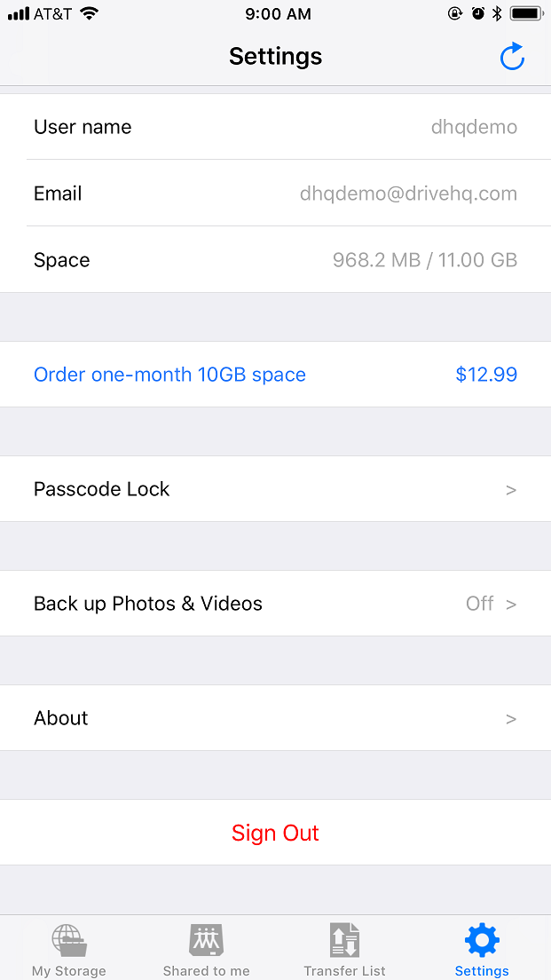Tap the Sign Out button

[275, 833]
